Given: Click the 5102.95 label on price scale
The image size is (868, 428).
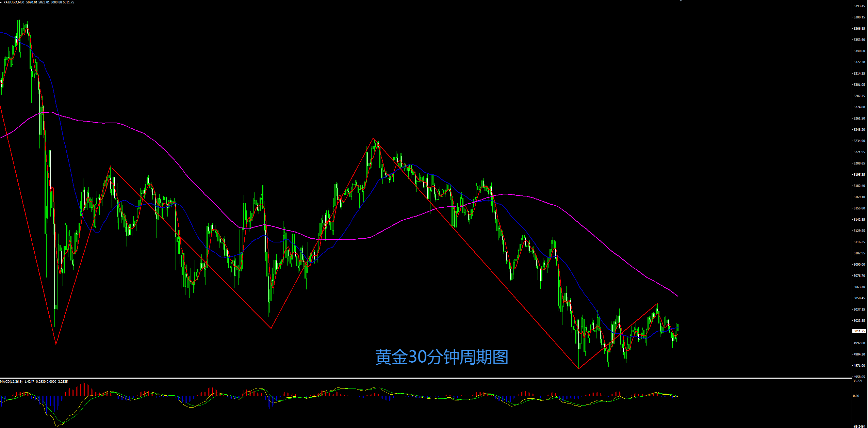Looking at the screenshot, I should tap(859, 253).
